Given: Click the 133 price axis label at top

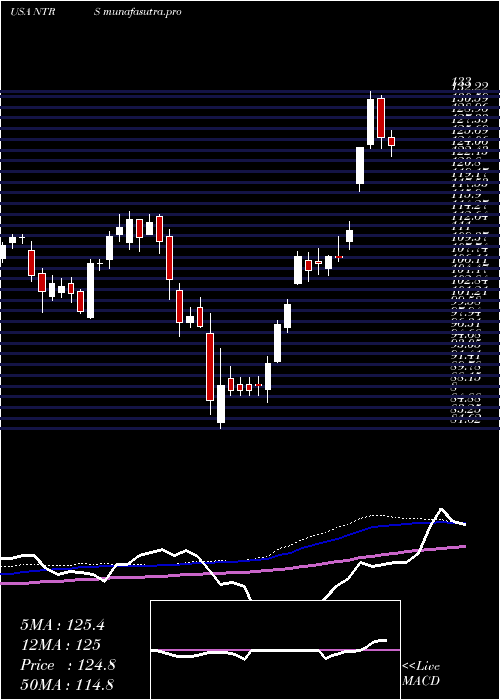Looking at the screenshot, I should click(462, 81).
